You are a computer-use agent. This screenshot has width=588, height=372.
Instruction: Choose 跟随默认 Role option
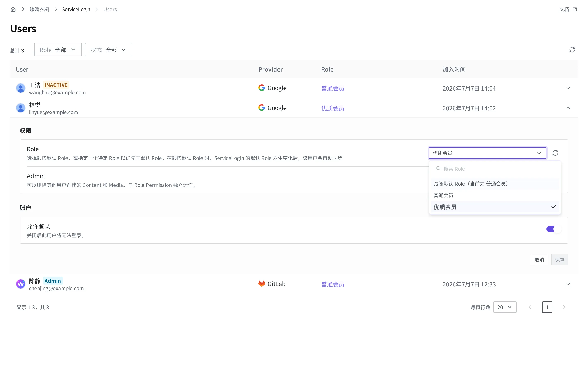point(495,184)
